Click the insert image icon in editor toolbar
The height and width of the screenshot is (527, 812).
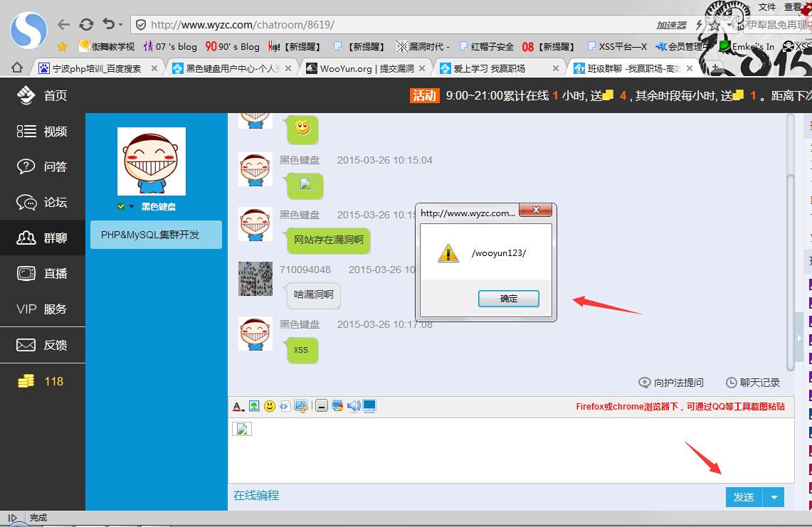point(254,406)
